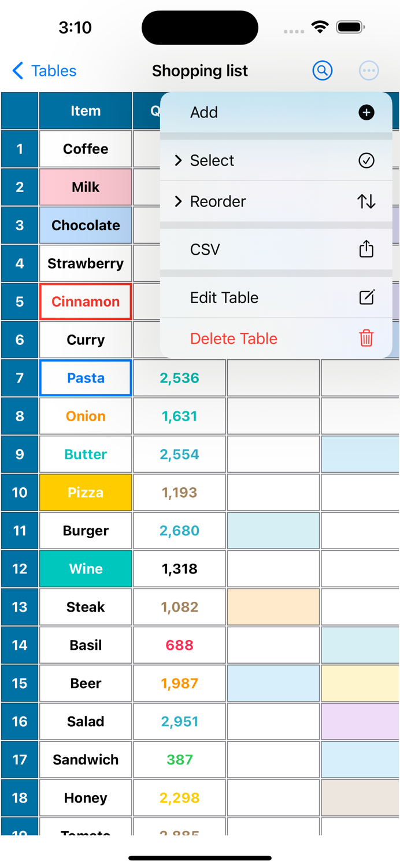Tap the CSV share export icon

coord(366,249)
